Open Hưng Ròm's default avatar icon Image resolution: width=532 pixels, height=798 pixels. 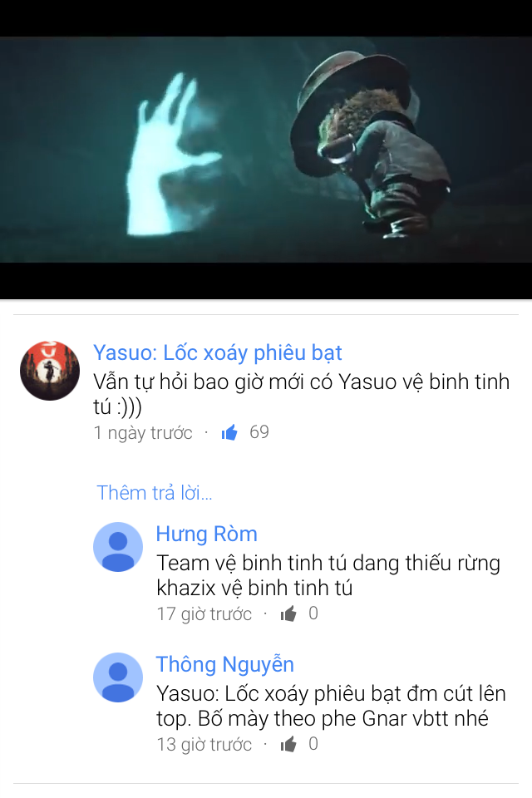pyautogui.click(x=118, y=547)
